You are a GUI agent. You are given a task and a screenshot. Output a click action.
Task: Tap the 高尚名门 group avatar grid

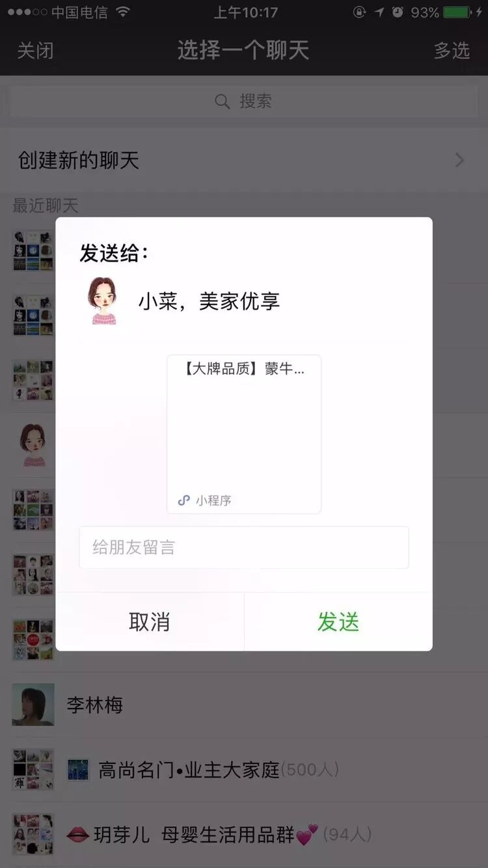[x=33, y=770]
